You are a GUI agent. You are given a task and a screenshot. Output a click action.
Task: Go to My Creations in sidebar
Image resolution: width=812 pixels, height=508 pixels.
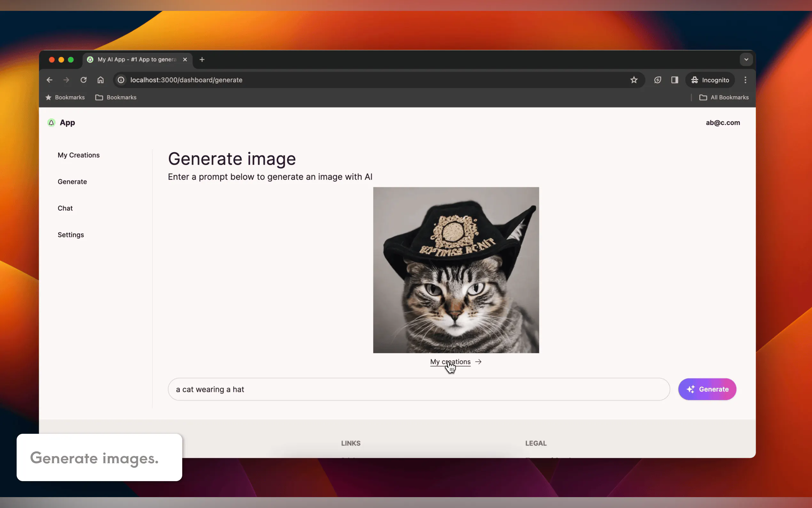click(x=79, y=155)
